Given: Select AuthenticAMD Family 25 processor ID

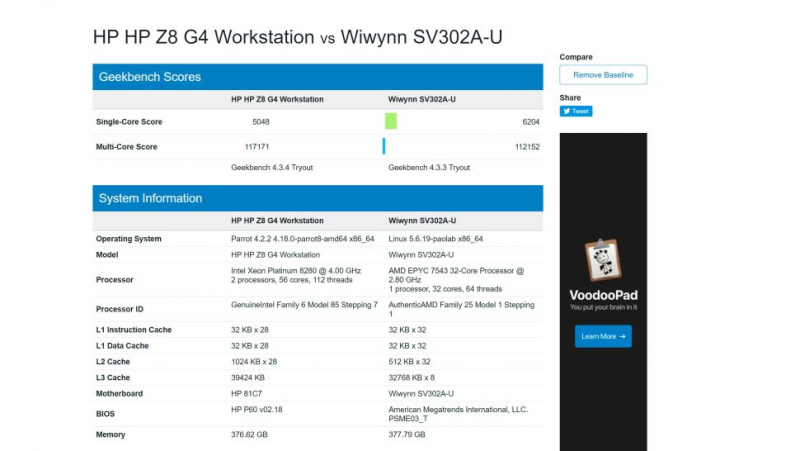Looking at the screenshot, I should click(461, 309).
